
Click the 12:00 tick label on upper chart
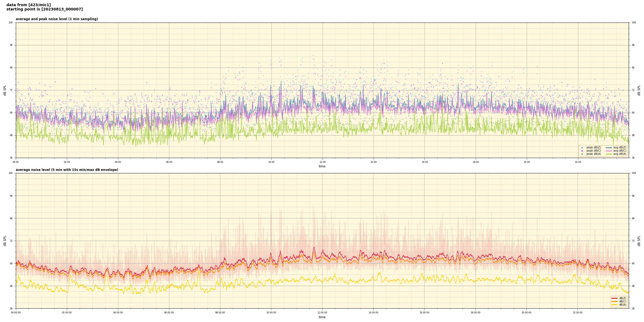click(x=322, y=162)
